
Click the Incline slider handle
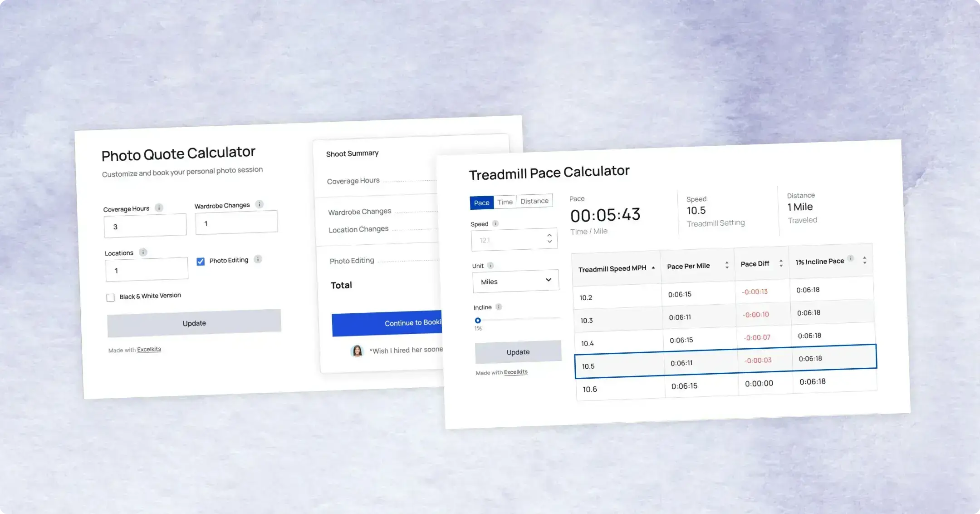tap(478, 320)
